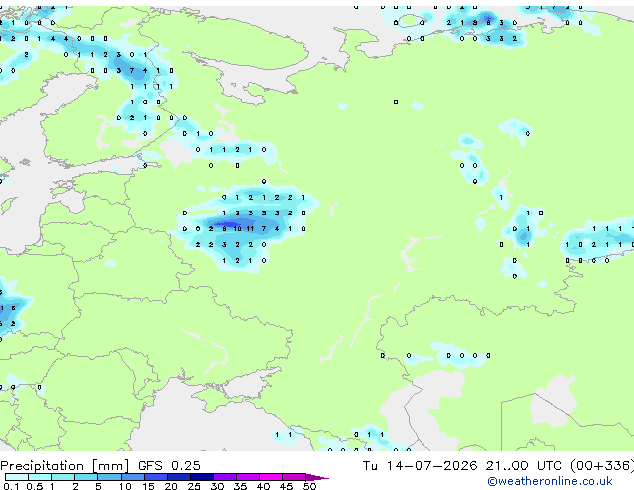Image resolution: width=634 pixels, height=490 pixels.
Task: Click legend tick label "0.5"
Action: pos(34,486)
